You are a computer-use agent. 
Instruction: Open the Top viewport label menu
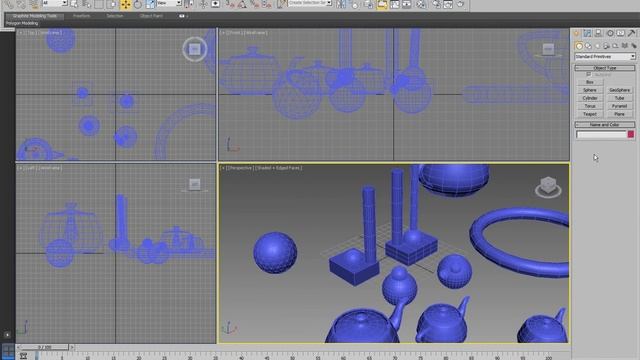click(31, 32)
